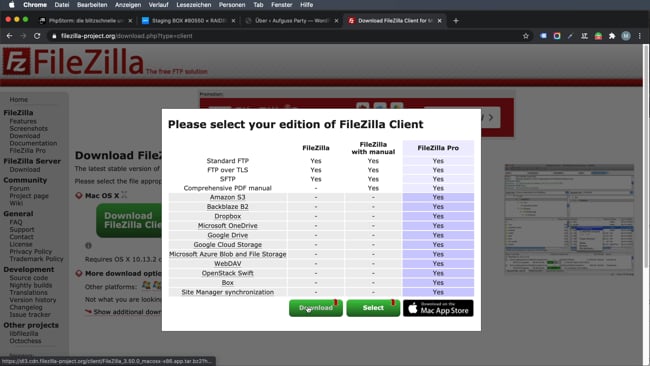The width and height of the screenshot is (650, 366).
Task: Open the Version history sidebar link
Action: pyautogui.click(x=33, y=300)
